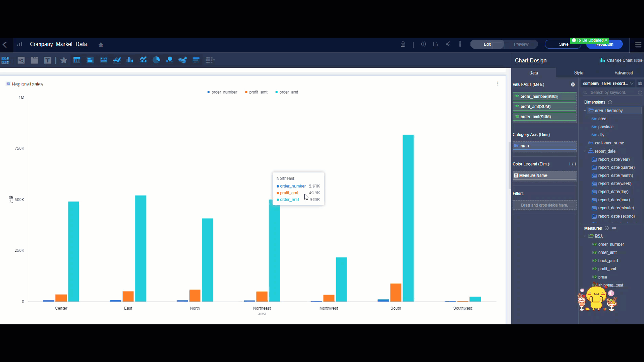
Task: Go back using the left arrow
Action: pyautogui.click(x=5, y=45)
